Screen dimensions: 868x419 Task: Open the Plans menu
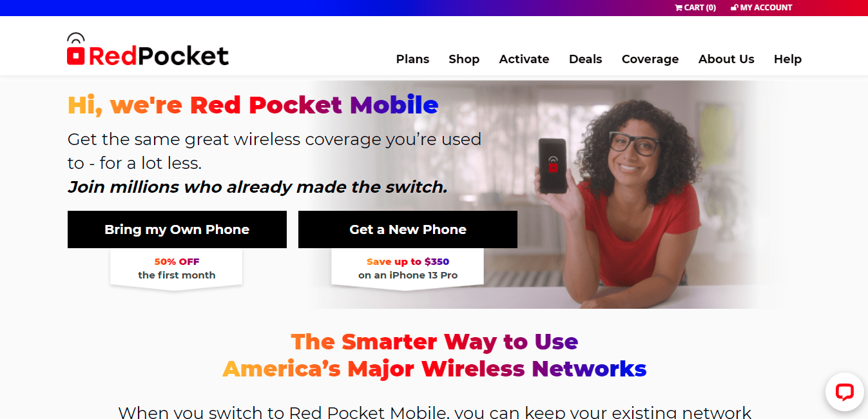click(412, 59)
